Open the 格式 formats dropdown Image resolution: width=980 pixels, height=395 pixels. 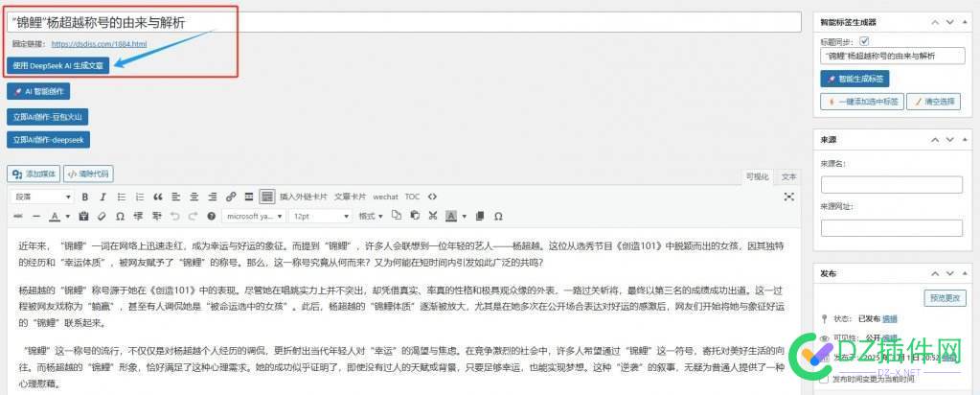[x=371, y=216]
